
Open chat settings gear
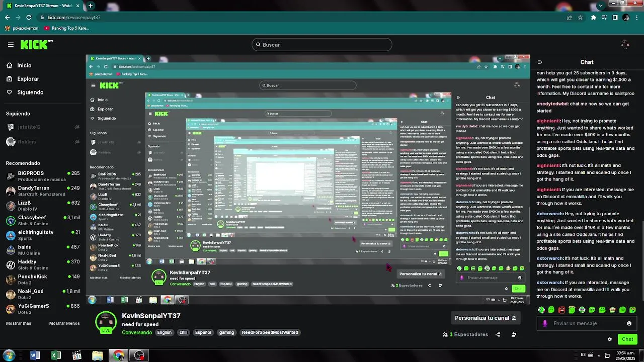[x=610, y=339]
